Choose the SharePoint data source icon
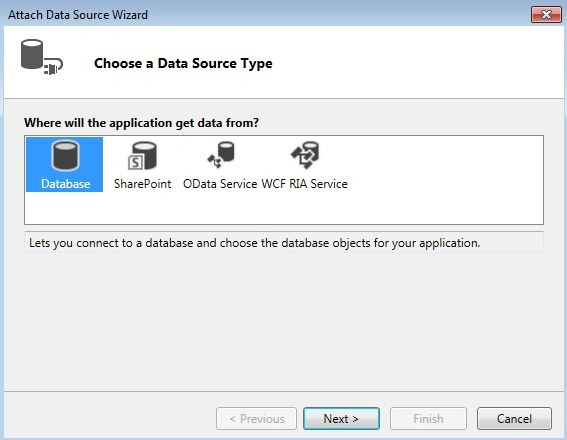This screenshot has width=567, height=440. click(142, 155)
